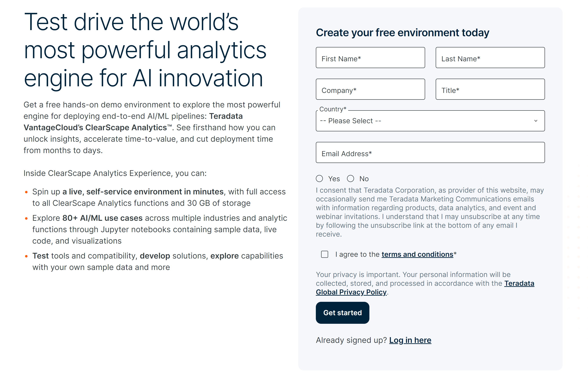Click the Get started button
588x380 pixels.
coord(342,312)
